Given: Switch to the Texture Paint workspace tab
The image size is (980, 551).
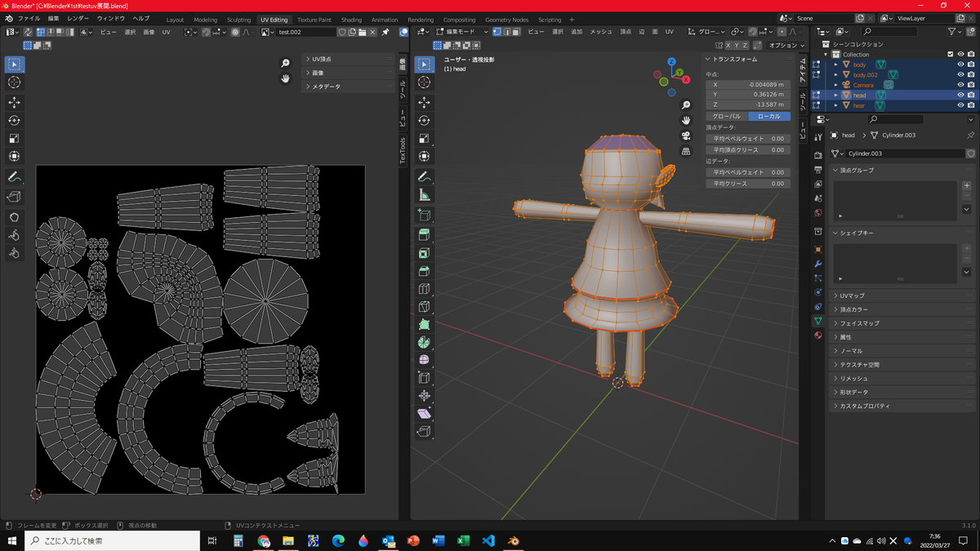Looking at the screenshot, I should point(314,20).
